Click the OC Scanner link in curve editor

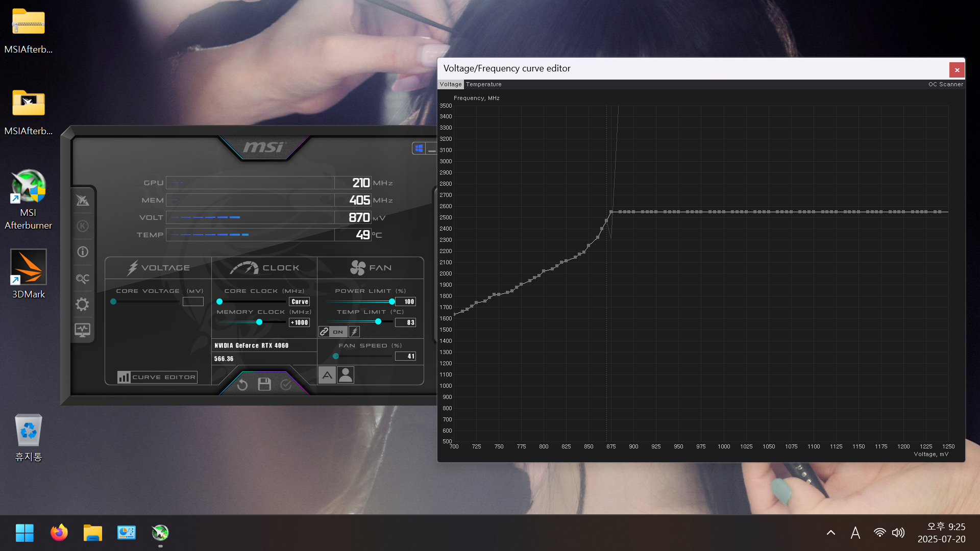click(945, 84)
